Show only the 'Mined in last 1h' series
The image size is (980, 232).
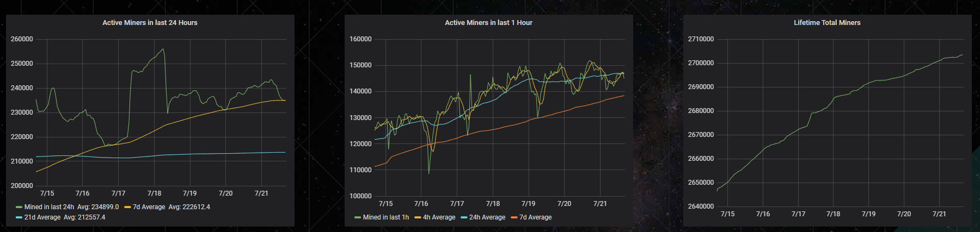(385, 217)
